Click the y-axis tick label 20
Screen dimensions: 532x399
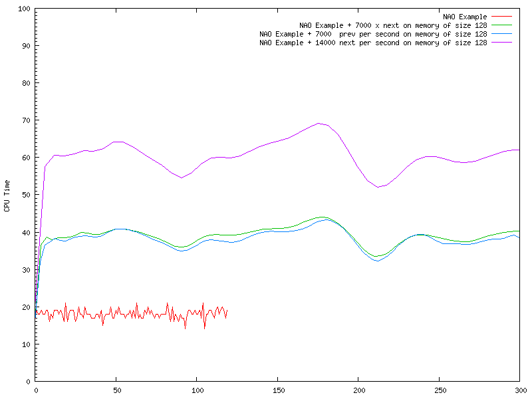tap(27, 307)
